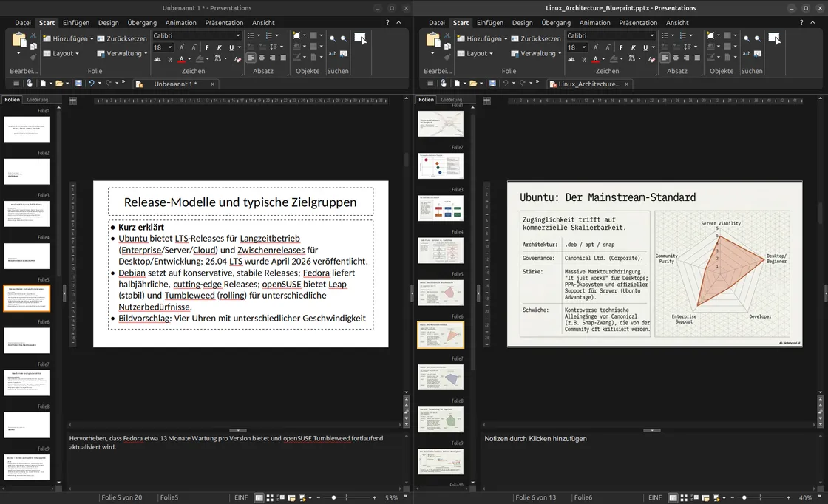Center align paragraph in Unbenannt 1 window
The height and width of the screenshot is (504, 828).
pos(262,58)
